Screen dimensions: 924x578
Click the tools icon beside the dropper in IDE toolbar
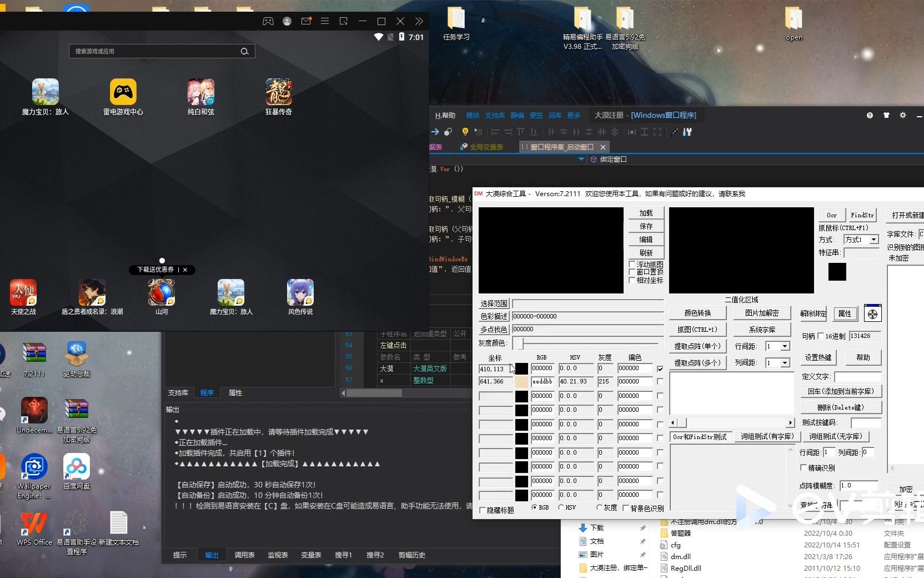pos(687,132)
